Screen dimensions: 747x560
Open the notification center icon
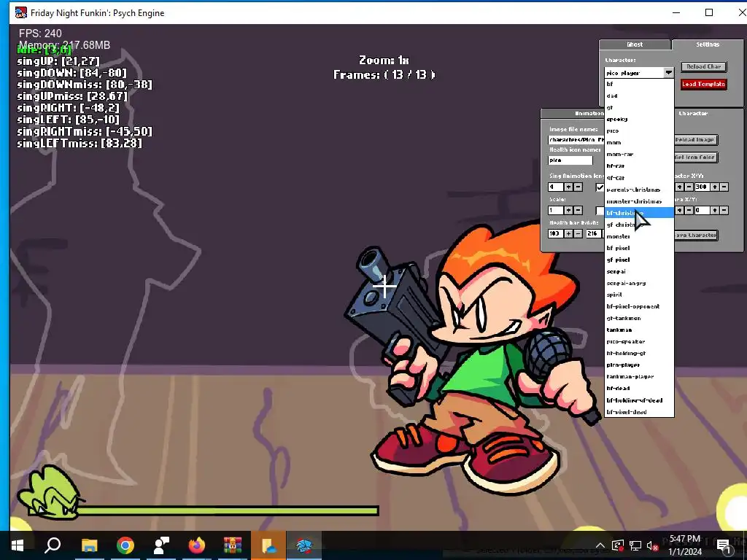723,545
